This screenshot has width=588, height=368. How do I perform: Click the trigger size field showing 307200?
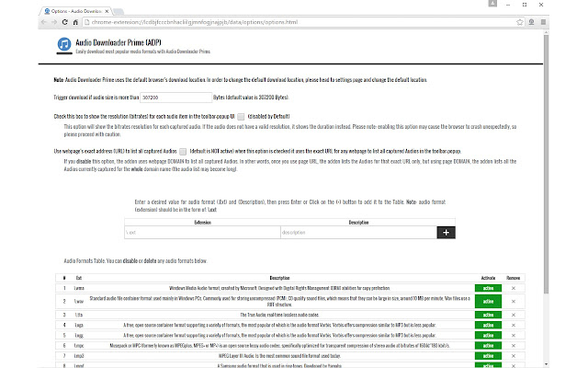(x=175, y=98)
